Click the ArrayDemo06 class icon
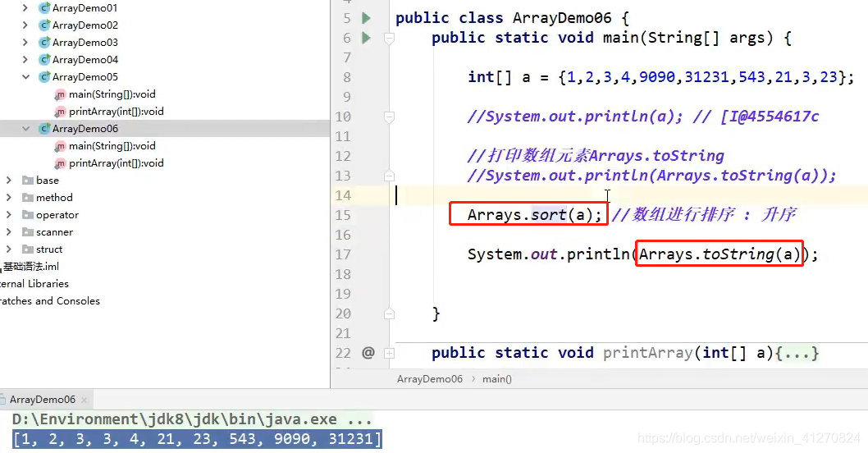This screenshot has height=453, width=868. tap(44, 129)
